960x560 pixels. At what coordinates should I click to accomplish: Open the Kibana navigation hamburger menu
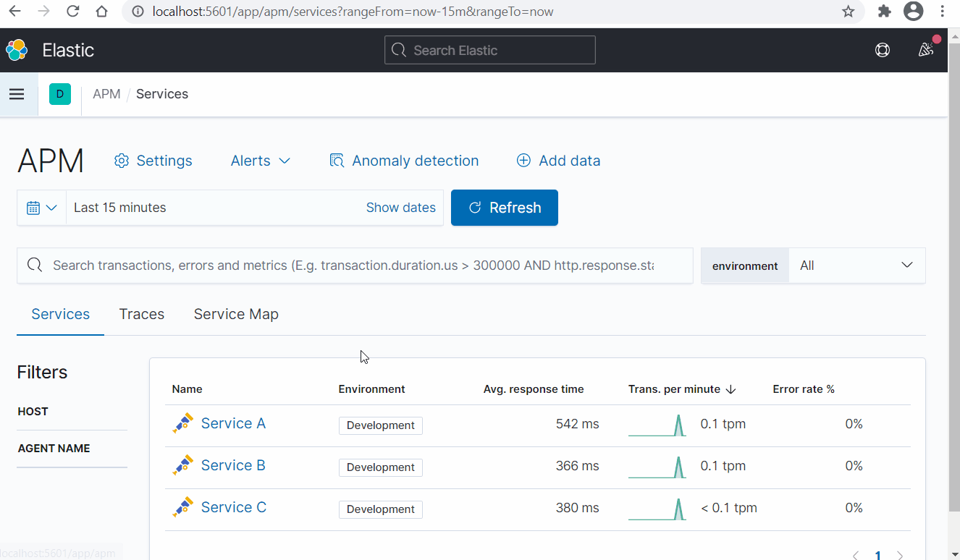pyautogui.click(x=17, y=94)
